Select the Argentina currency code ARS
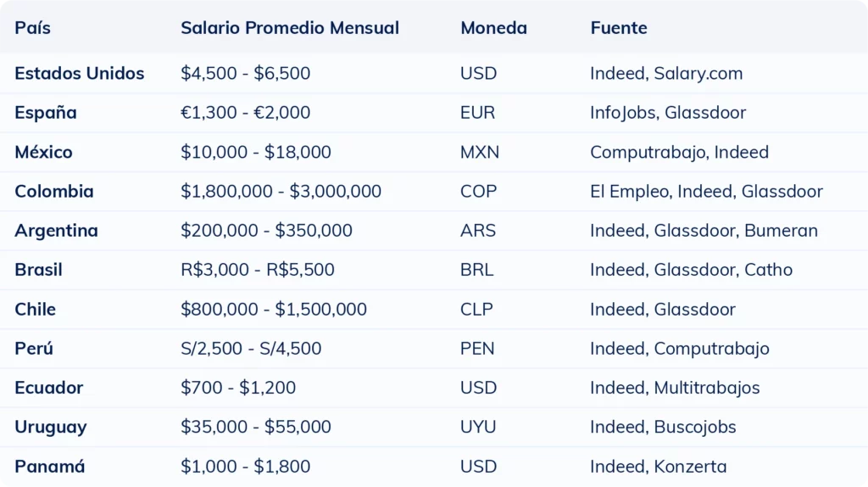Viewport: 868px width, 487px height. tap(477, 231)
